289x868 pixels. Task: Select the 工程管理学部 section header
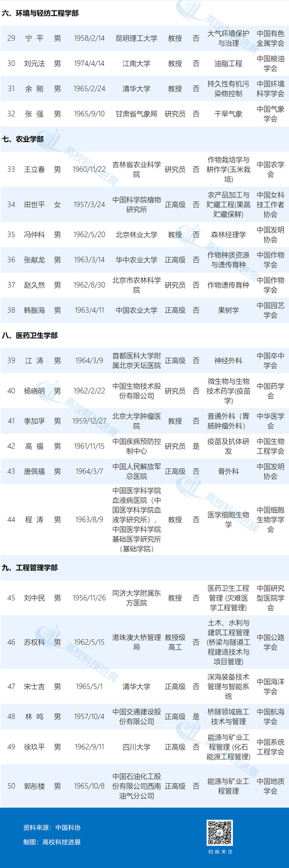pos(30,568)
